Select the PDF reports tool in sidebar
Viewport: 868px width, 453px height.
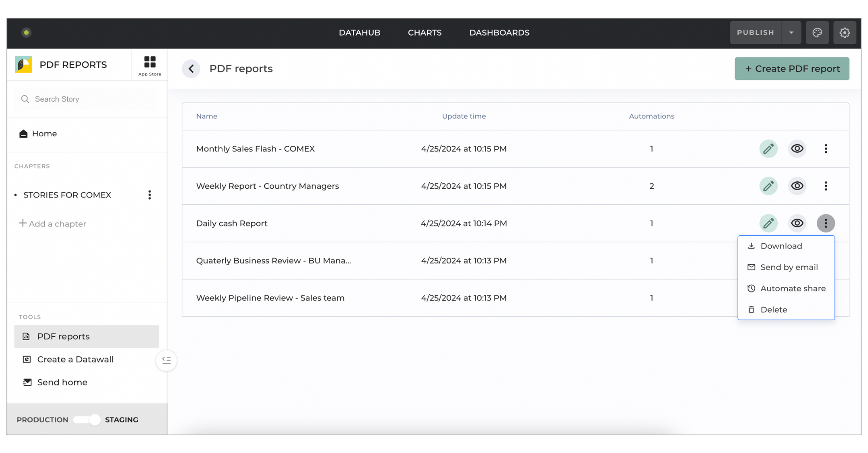point(63,336)
